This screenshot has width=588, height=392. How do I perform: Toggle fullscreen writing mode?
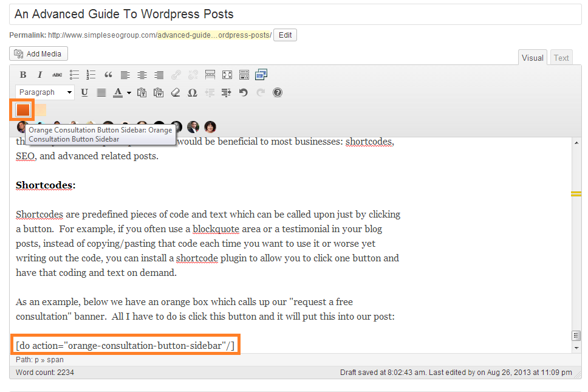[227, 75]
